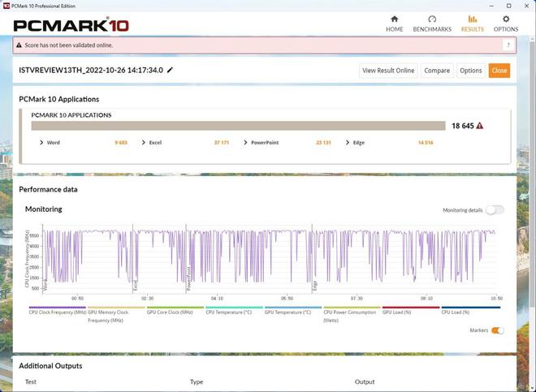Screen dimensions: 536x392
Task: Click the alert icon in validation banner
Action: [19, 45]
